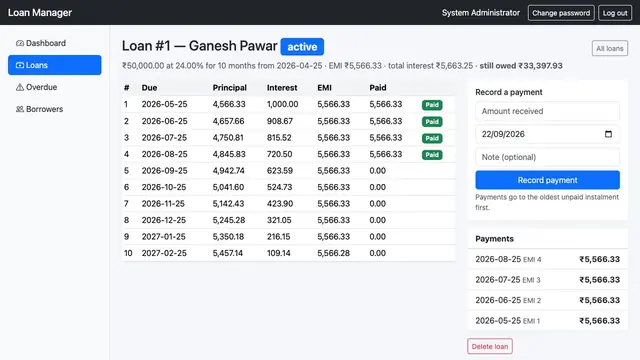Viewport: 640px width, 360px height.
Task: Click due date 2026-11-25 in schedule
Action: 163,204
